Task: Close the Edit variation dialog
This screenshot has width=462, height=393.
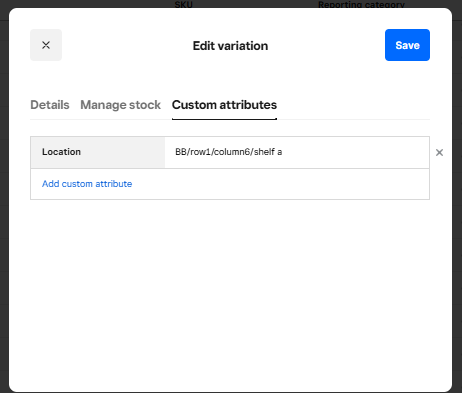Action: pyautogui.click(x=46, y=45)
